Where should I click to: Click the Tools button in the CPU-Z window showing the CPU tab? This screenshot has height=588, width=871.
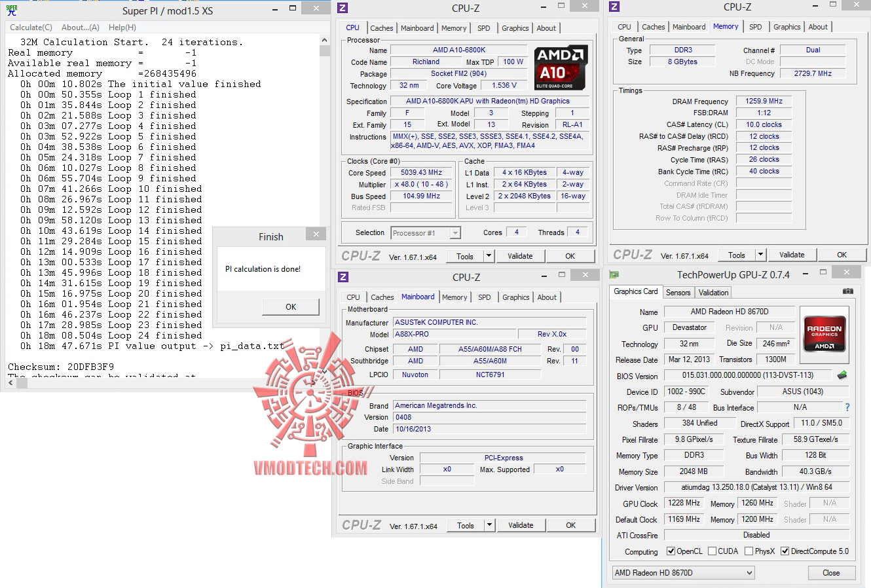pos(465,256)
